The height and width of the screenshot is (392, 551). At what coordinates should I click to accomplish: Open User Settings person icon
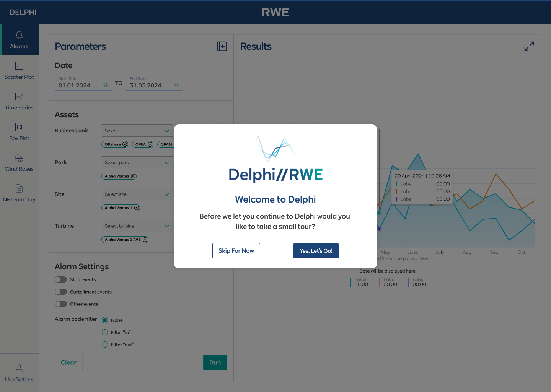19,368
